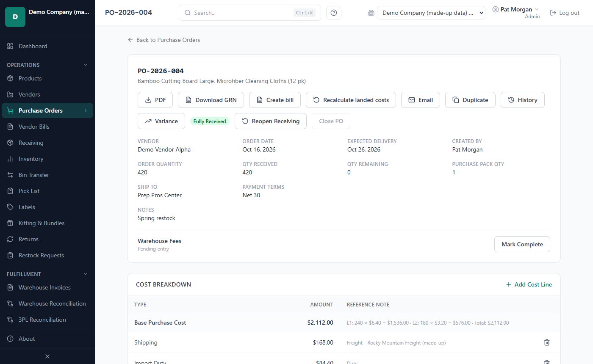Collapse the FULFILLMENT section
Viewport: 593px width, 364px height.
pyautogui.click(x=47, y=274)
